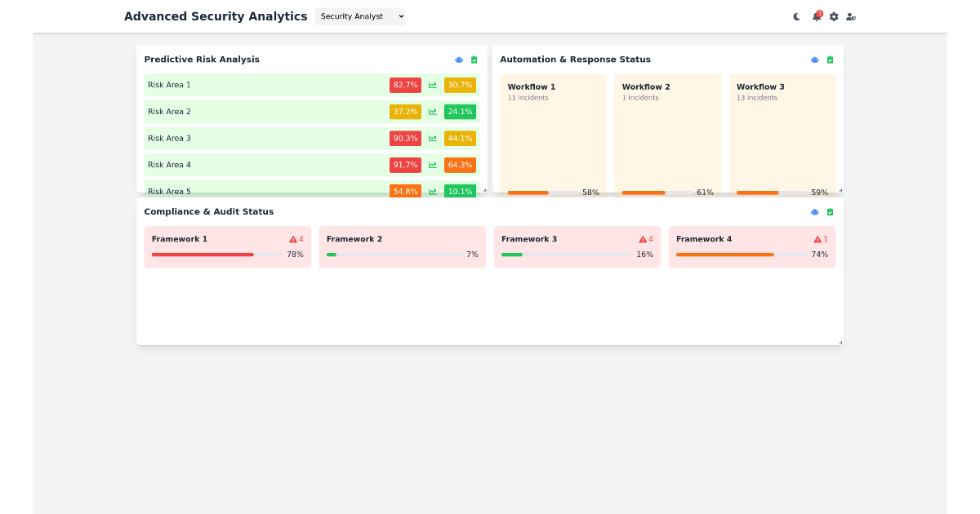This screenshot has width=980, height=514.
Task: Click the robot icon in Automation & Response Status
Action: pyautogui.click(x=815, y=60)
